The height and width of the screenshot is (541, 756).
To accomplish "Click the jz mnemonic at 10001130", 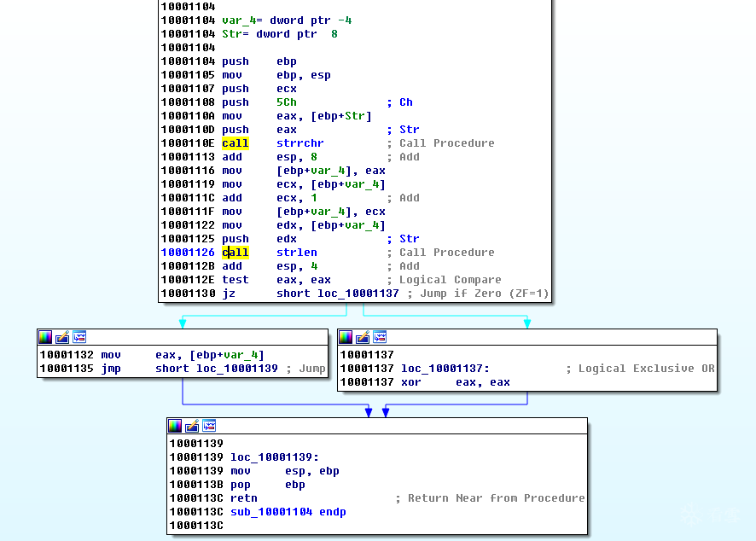I will 229,294.
